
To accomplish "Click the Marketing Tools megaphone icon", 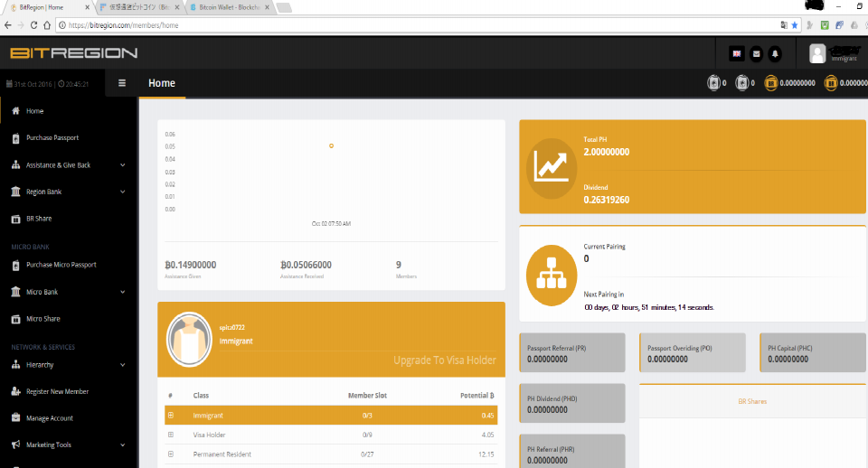I will coord(15,445).
